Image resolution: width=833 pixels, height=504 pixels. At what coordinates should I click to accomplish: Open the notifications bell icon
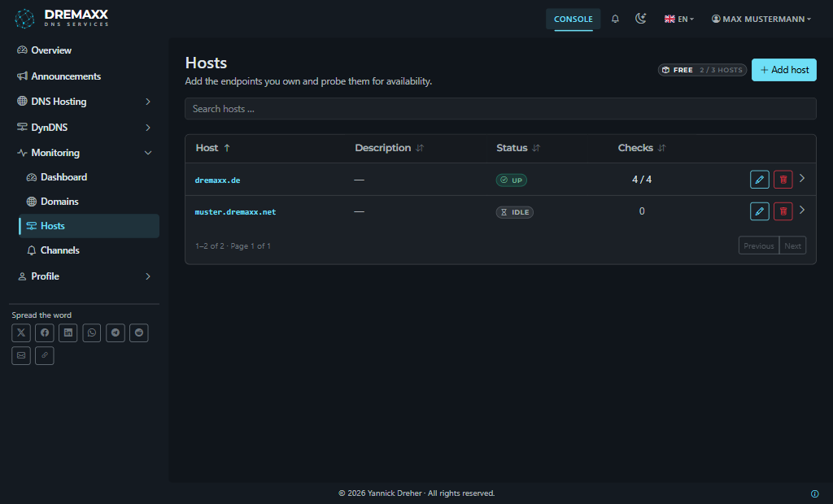[615, 19]
